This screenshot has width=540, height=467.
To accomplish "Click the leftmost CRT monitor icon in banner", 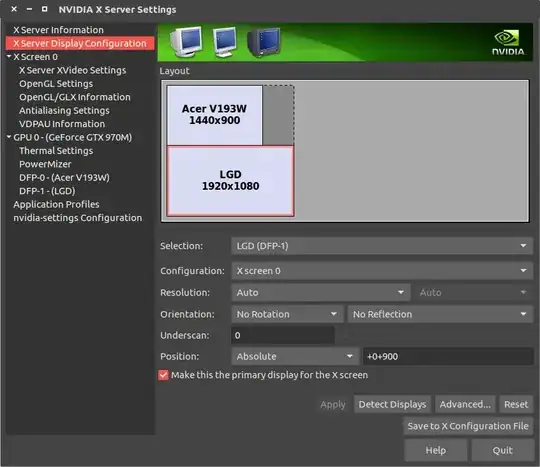I will [186, 42].
